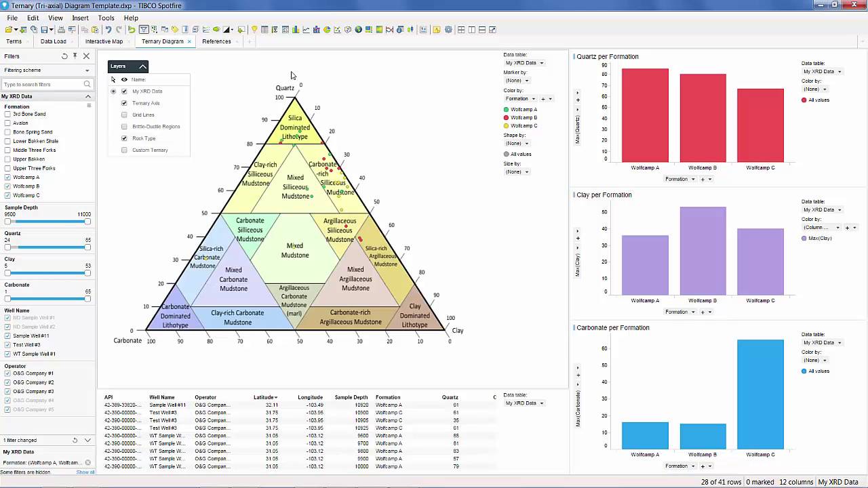Screen dimensions: 868x488
Task: Click the Undo arrow in toolbar
Action: (108, 30)
